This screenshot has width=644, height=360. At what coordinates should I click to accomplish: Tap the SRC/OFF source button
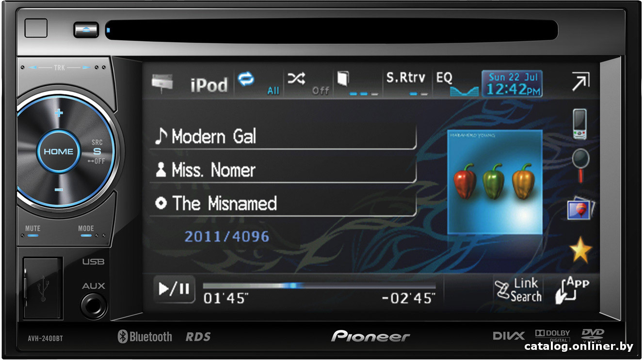(x=97, y=152)
